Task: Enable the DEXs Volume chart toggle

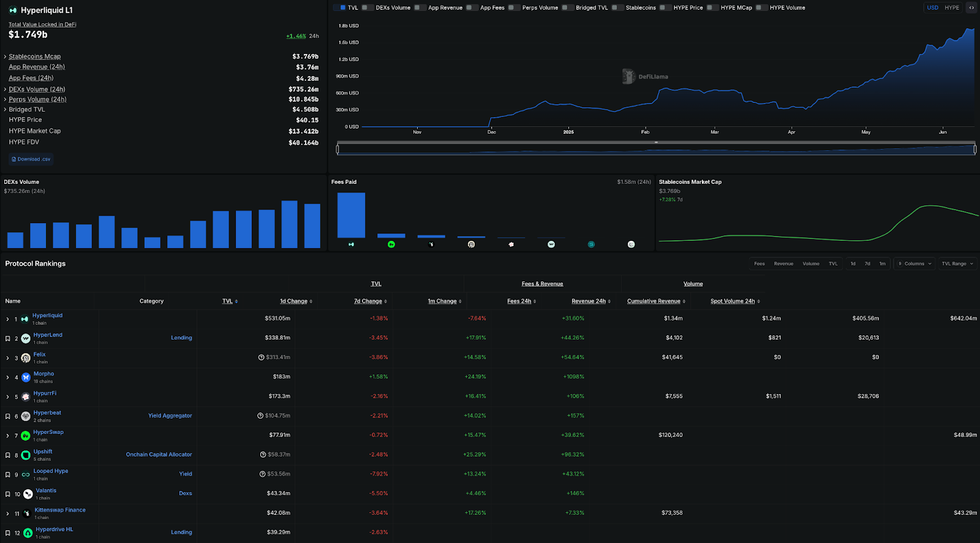Action: pos(364,8)
